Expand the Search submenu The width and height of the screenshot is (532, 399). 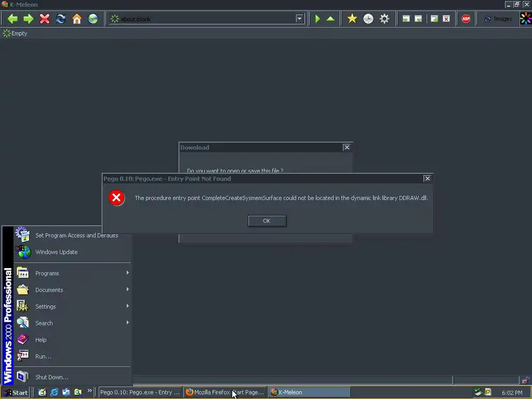coord(72,323)
